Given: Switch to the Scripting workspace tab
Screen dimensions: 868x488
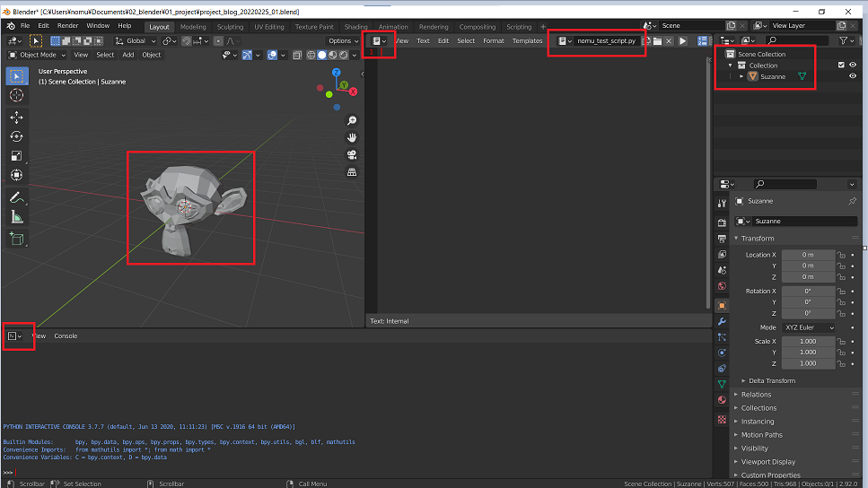Looking at the screenshot, I should (519, 27).
